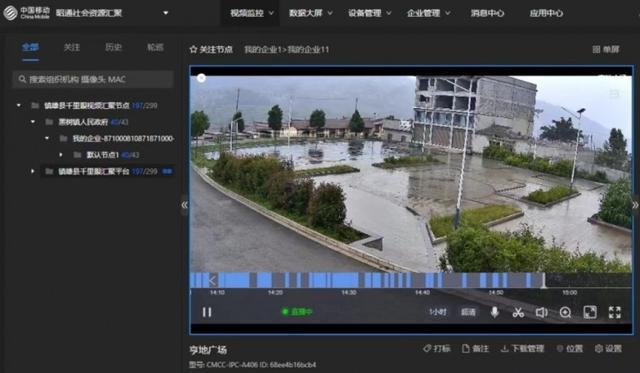The image size is (640, 373).
Task: Select the 全部 tab in sidebar
Action: click(x=31, y=47)
